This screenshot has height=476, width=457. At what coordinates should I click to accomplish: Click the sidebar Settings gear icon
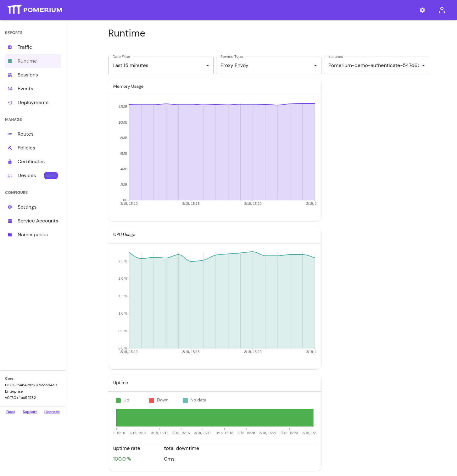(x=10, y=207)
